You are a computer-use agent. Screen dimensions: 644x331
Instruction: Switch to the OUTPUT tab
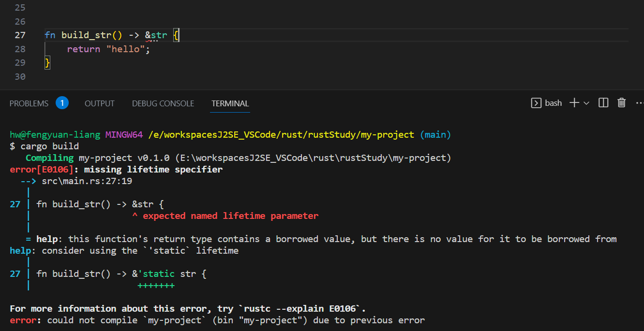point(100,103)
